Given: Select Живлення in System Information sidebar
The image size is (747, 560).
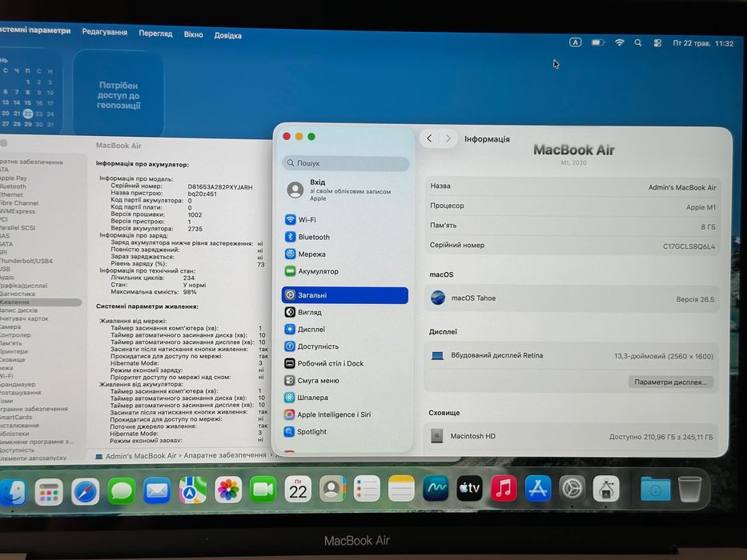Looking at the screenshot, I should [x=40, y=302].
